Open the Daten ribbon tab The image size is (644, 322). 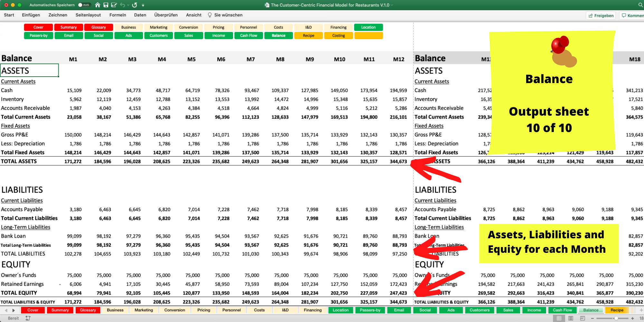point(140,15)
